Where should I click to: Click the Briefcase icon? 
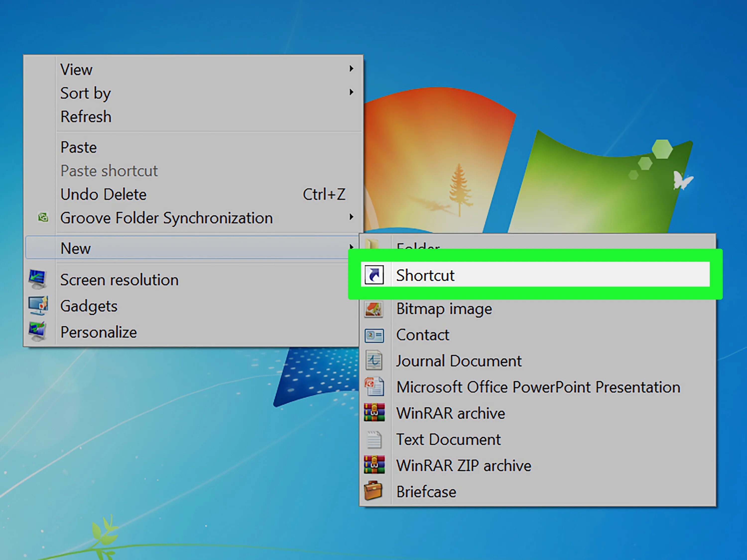(x=374, y=492)
